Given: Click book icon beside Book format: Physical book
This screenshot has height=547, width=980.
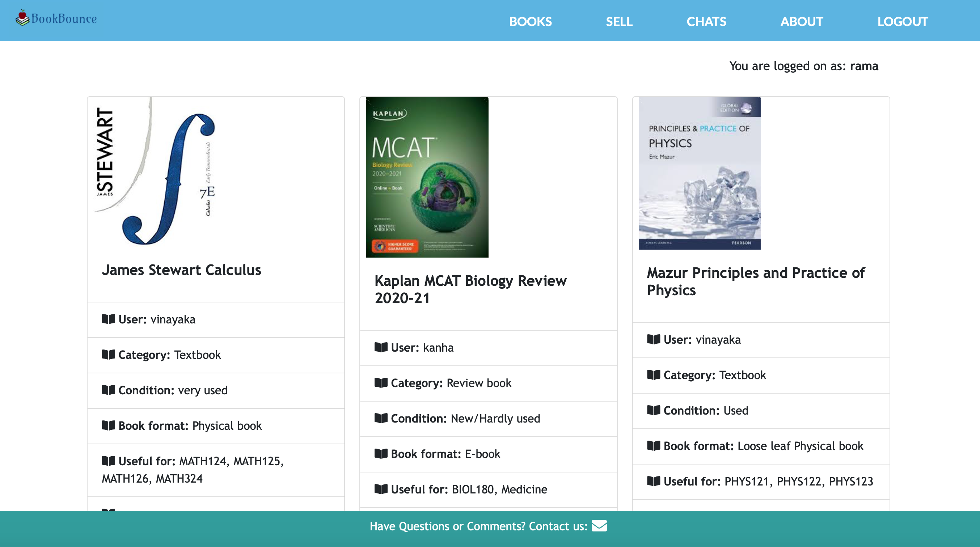Looking at the screenshot, I should 109,425.
